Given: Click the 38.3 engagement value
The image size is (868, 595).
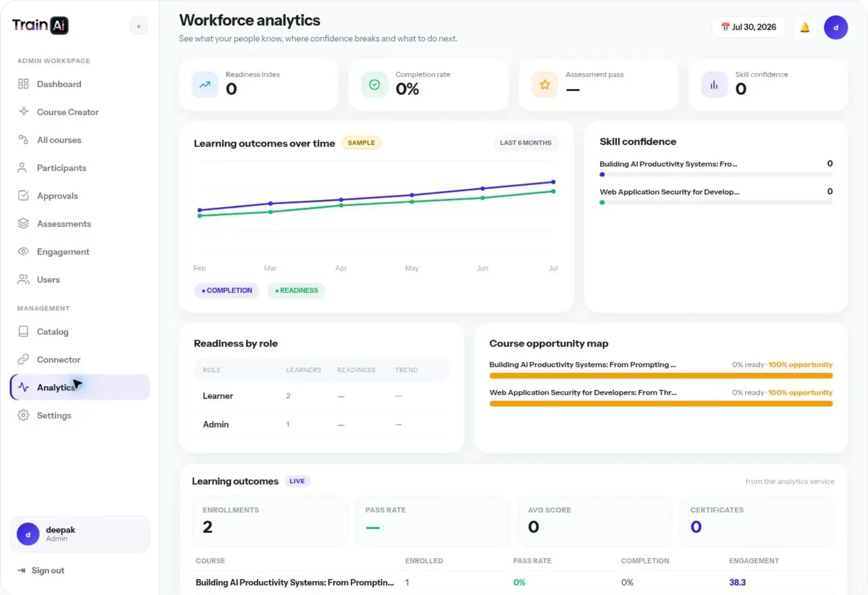Looking at the screenshot, I should (737, 582).
